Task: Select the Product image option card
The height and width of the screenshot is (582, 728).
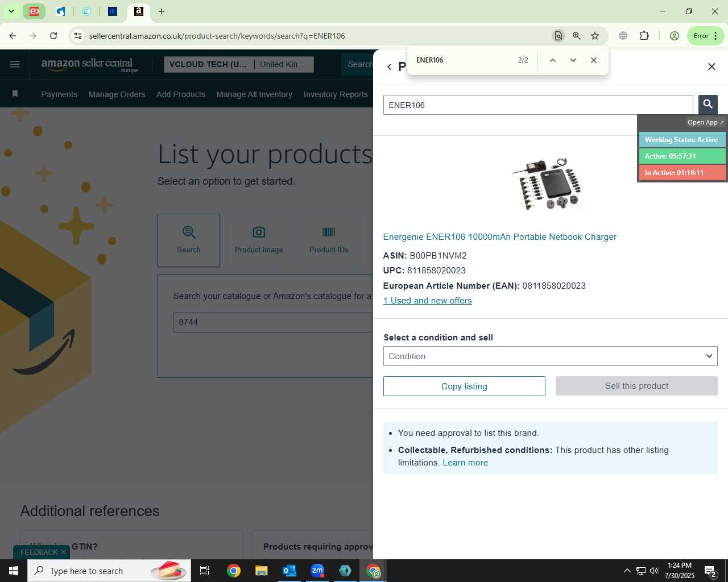Action: click(x=259, y=240)
